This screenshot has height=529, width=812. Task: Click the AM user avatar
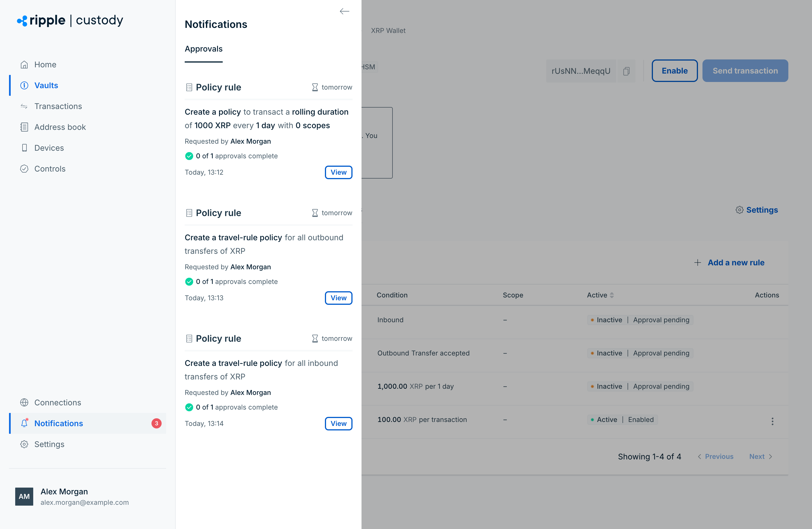pyautogui.click(x=24, y=497)
